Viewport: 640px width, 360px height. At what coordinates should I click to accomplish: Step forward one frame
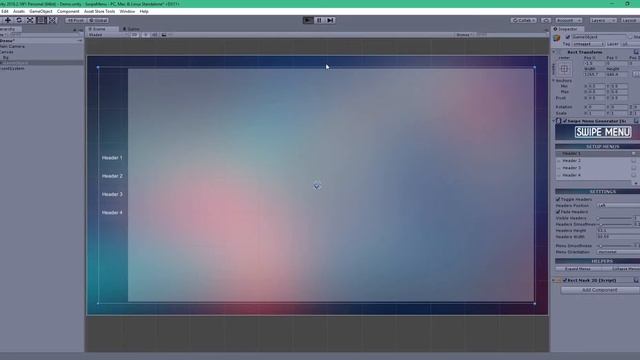330,20
